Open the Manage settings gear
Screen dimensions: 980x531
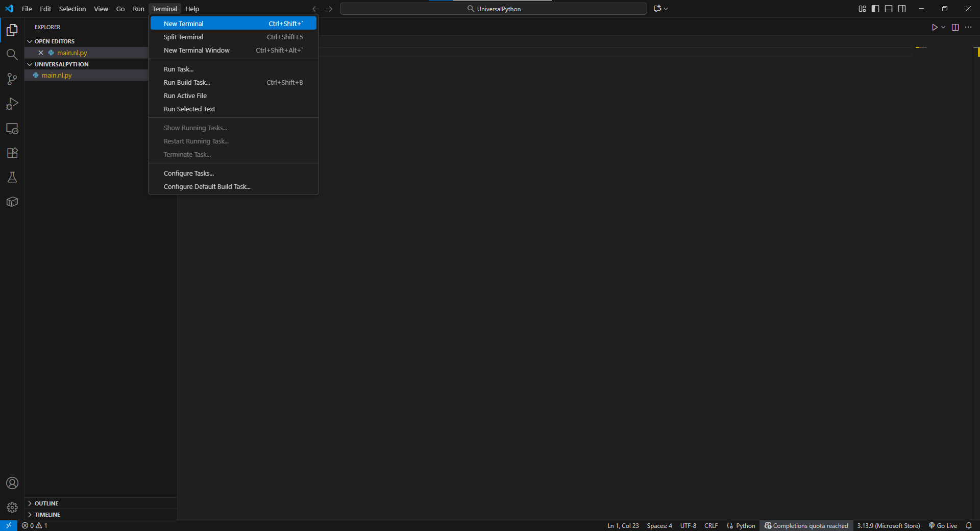(x=12, y=508)
